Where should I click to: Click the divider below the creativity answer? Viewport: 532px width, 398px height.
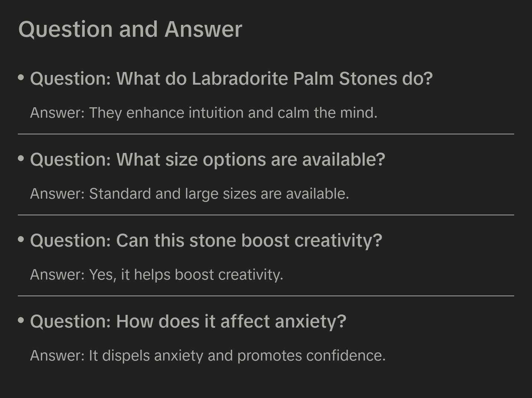266,296
